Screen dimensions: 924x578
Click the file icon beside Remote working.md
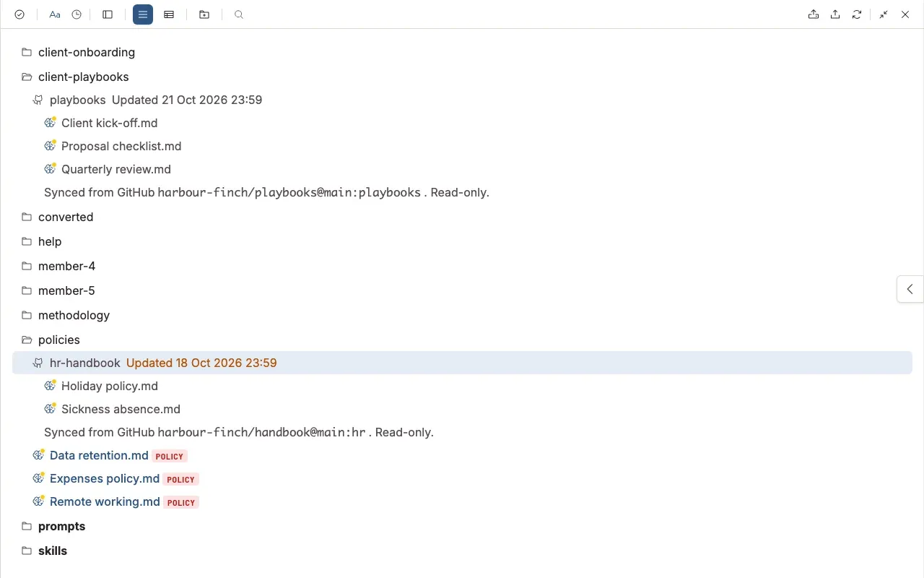click(38, 501)
